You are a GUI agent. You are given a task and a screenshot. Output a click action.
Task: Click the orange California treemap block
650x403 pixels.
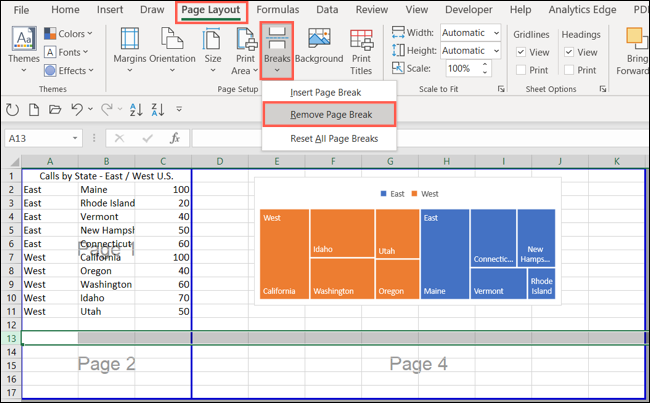click(x=283, y=254)
